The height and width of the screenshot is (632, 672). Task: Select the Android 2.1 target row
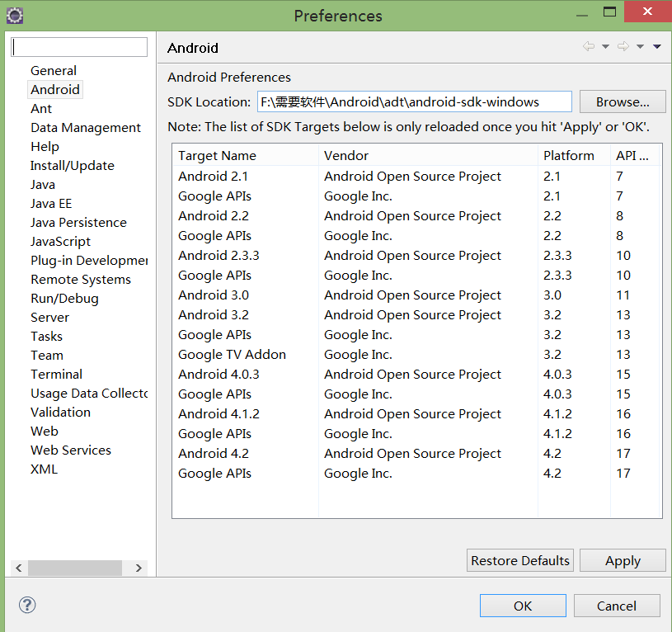(416, 177)
